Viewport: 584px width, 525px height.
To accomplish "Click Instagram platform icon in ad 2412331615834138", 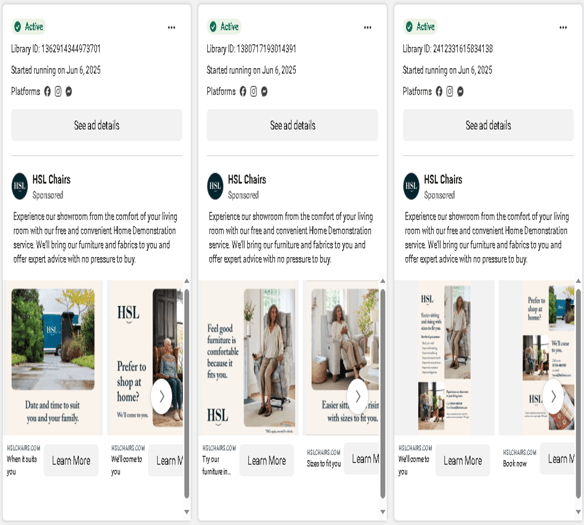I will pos(450,91).
